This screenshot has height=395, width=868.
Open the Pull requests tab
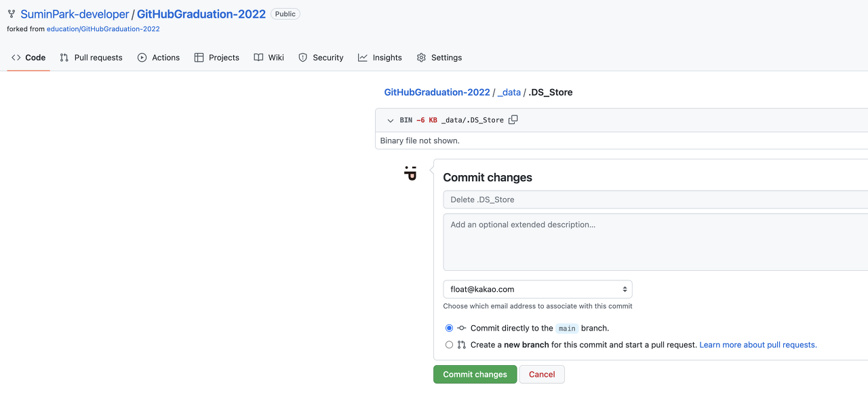pos(91,58)
